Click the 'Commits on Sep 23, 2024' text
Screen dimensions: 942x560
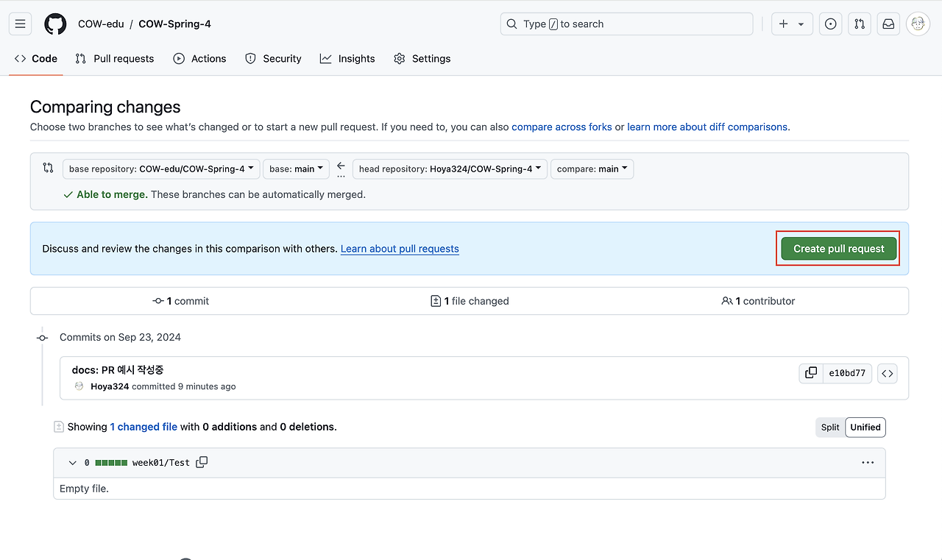click(x=120, y=337)
